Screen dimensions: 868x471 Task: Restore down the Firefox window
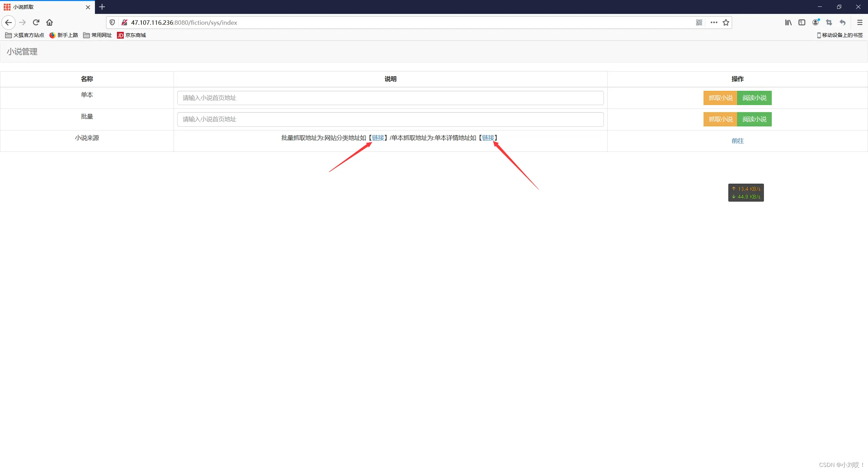pos(839,7)
